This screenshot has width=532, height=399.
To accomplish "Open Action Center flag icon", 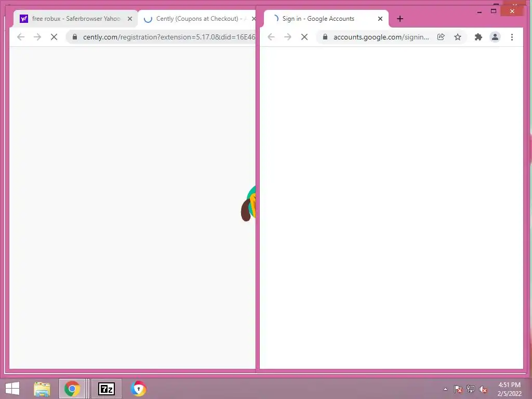I will 458,389.
